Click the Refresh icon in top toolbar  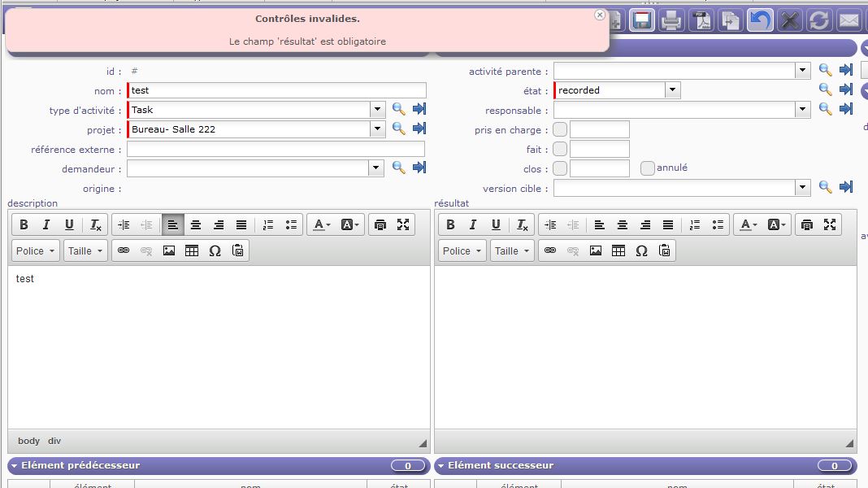[x=818, y=20]
